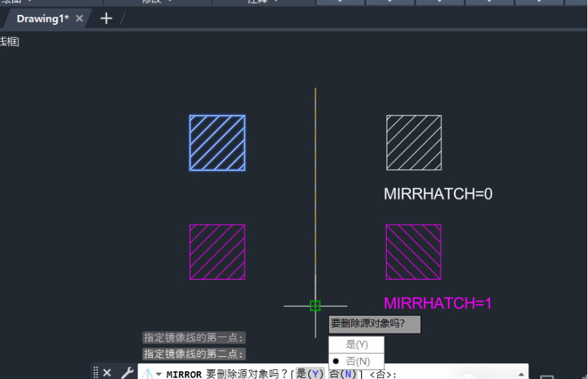
Task: Choose 否(N) option in the command line
Action: pos(343,374)
